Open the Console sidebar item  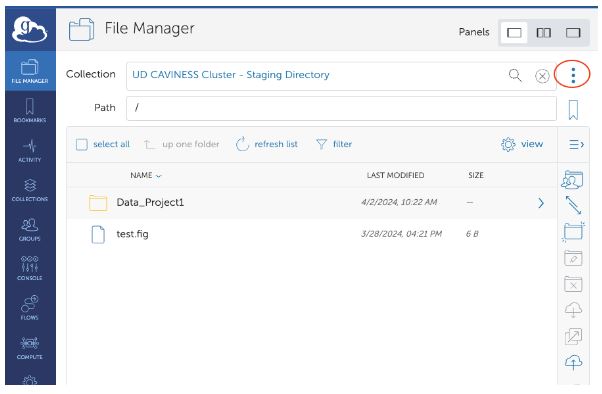pyautogui.click(x=30, y=269)
